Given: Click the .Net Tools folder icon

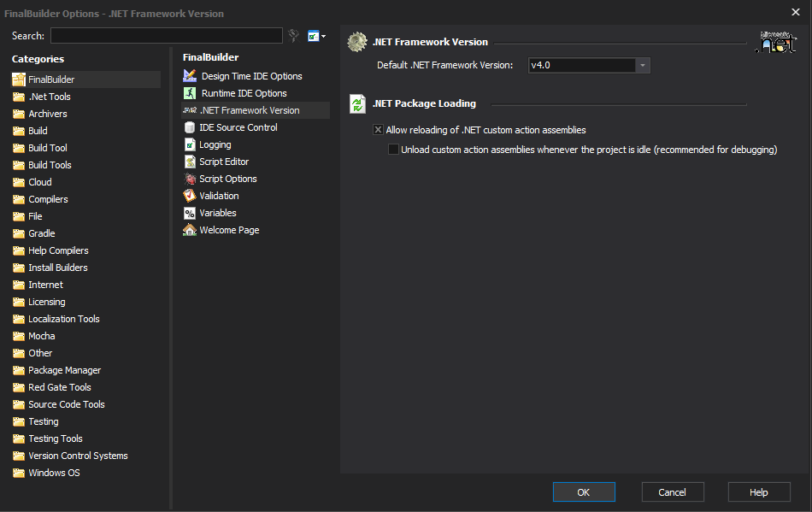Looking at the screenshot, I should click(19, 97).
